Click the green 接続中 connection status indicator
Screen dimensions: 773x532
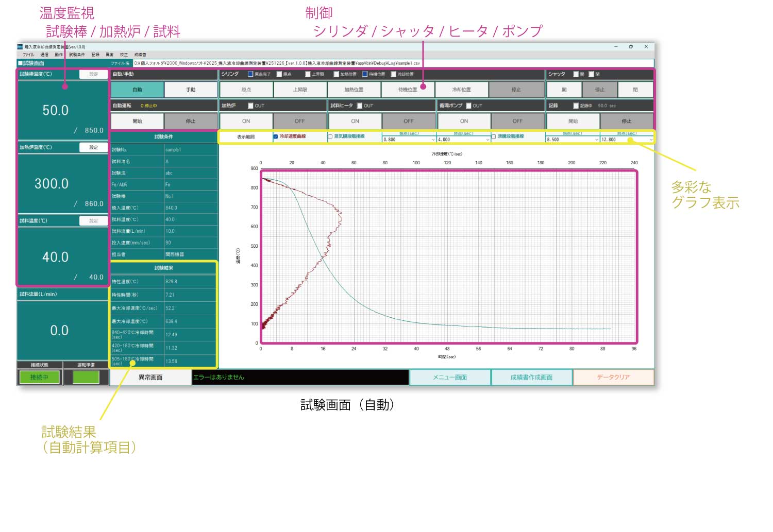pos(39,377)
